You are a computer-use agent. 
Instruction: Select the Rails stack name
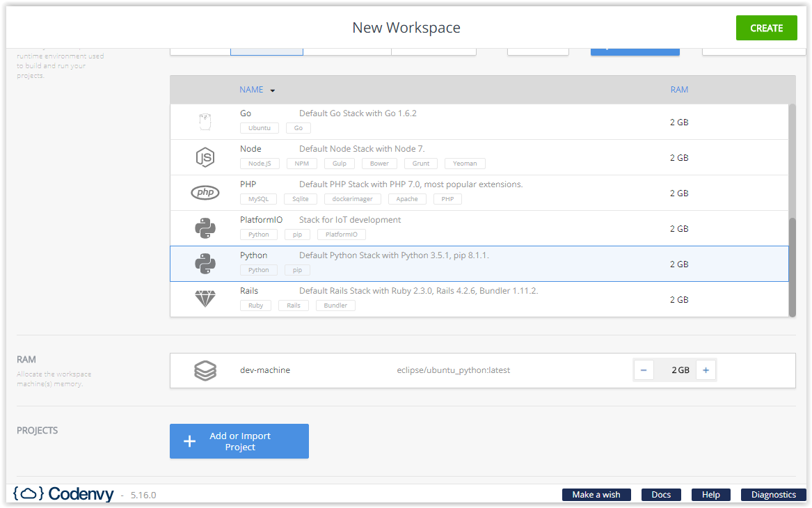(x=249, y=291)
